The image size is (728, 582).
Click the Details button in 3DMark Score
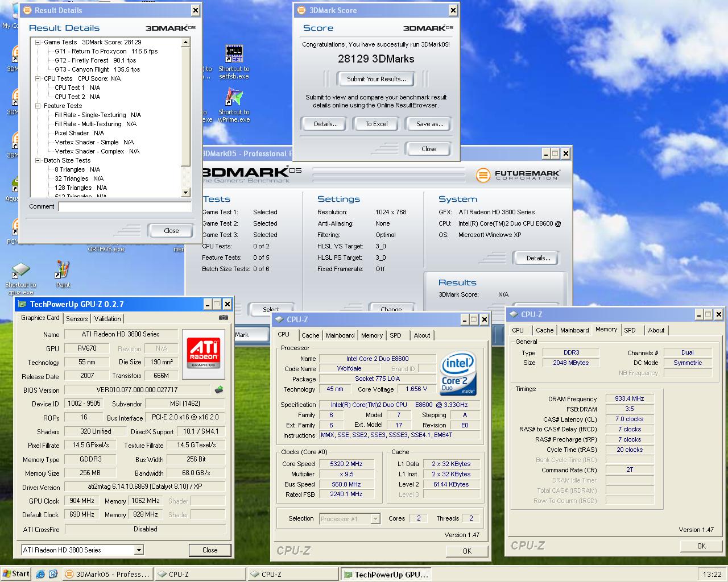(x=325, y=124)
